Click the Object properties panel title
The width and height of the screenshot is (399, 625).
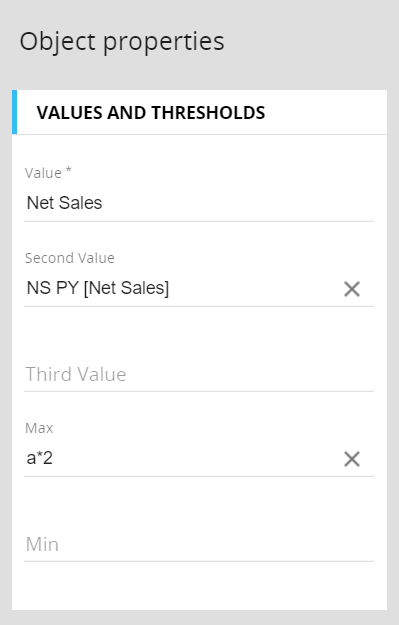pyautogui.click(x=122, y=41)
